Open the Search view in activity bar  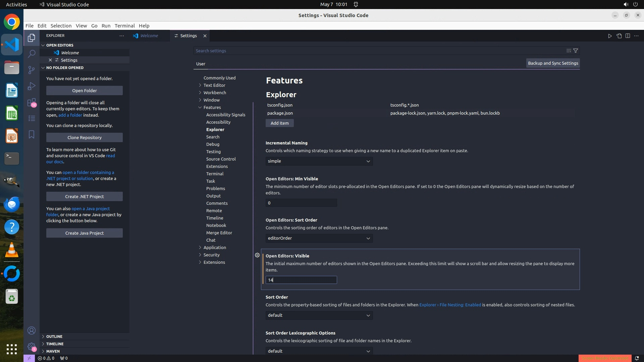pos(31,54)
